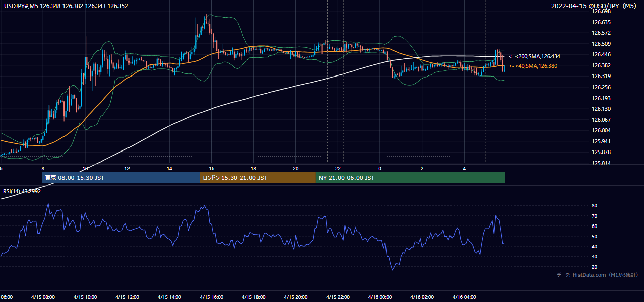Click the 126.446 price axis label
644x302 pixels.
pyautogui.click(x=601, y=54)
